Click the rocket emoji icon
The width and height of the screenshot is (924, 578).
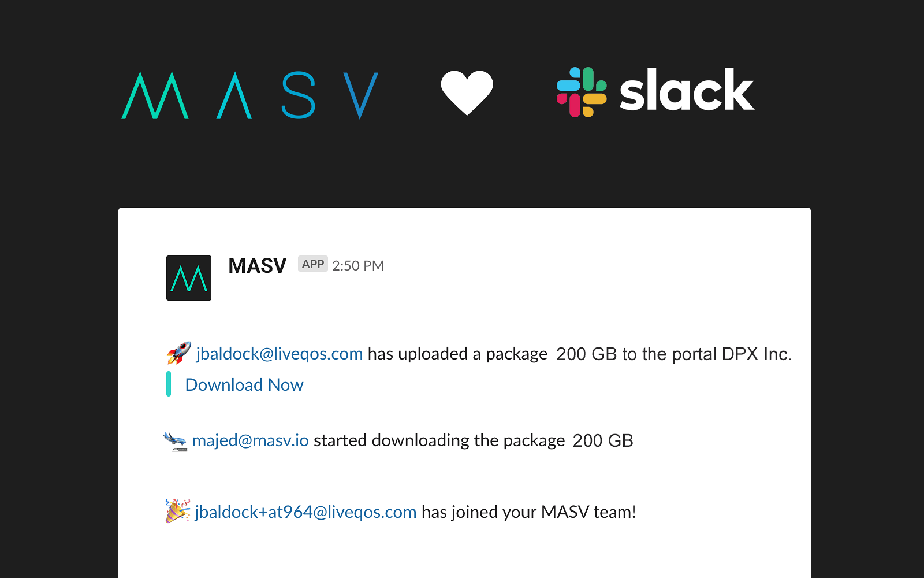(x=179, y=353)
